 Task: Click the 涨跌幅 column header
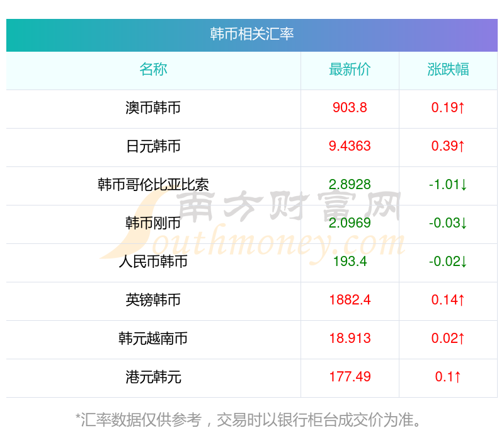click(448, 69)
